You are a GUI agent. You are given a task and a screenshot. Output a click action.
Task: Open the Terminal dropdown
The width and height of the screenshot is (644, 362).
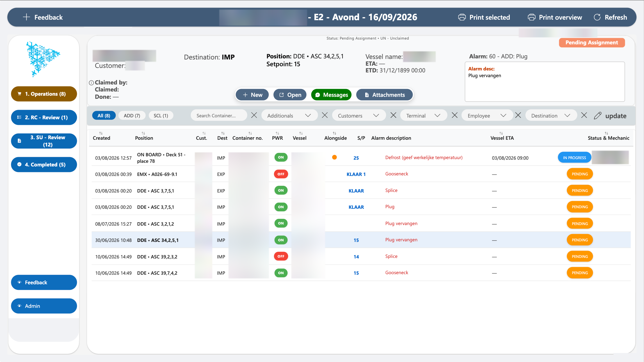[423, 116]
